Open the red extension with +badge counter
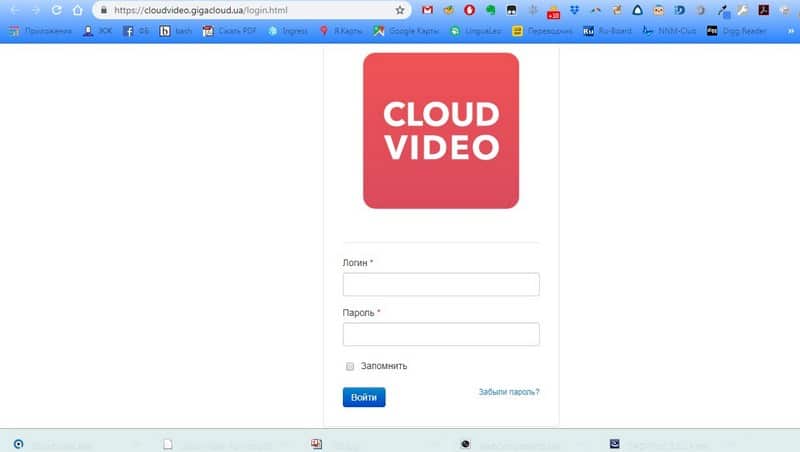Screen dimensions: 800x452 [553, 11]
